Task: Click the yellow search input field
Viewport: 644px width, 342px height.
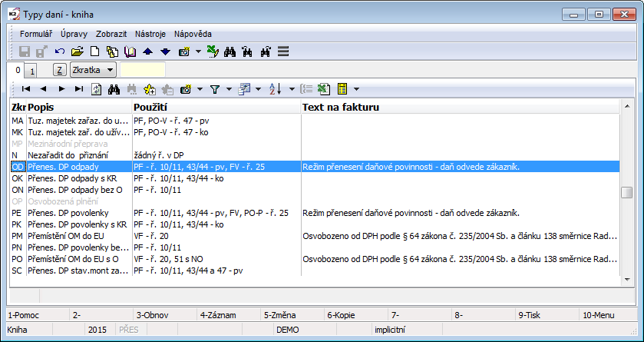Action: click(143, 70)
